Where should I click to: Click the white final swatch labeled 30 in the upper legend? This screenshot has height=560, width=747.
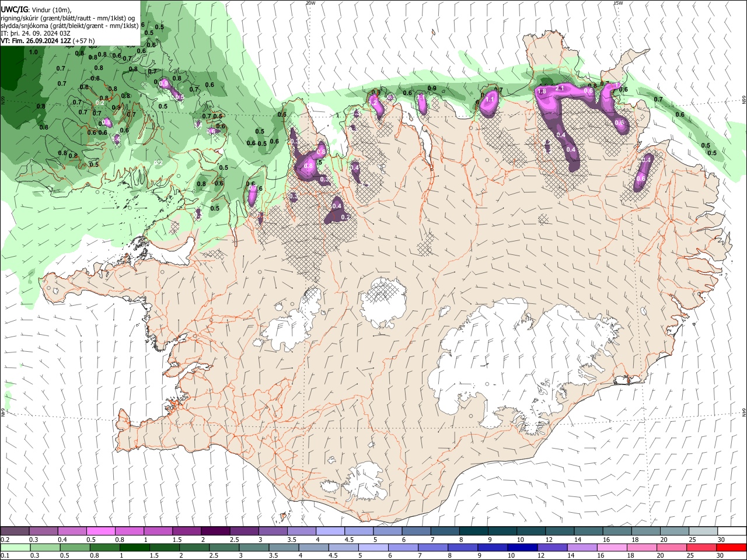pos(732,531)
